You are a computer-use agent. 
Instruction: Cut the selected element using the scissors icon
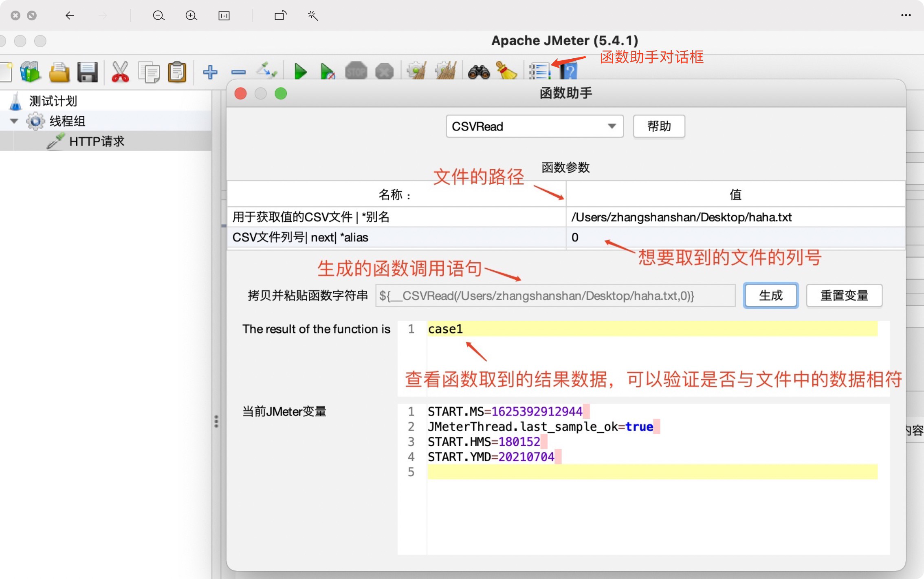point(120,72)
